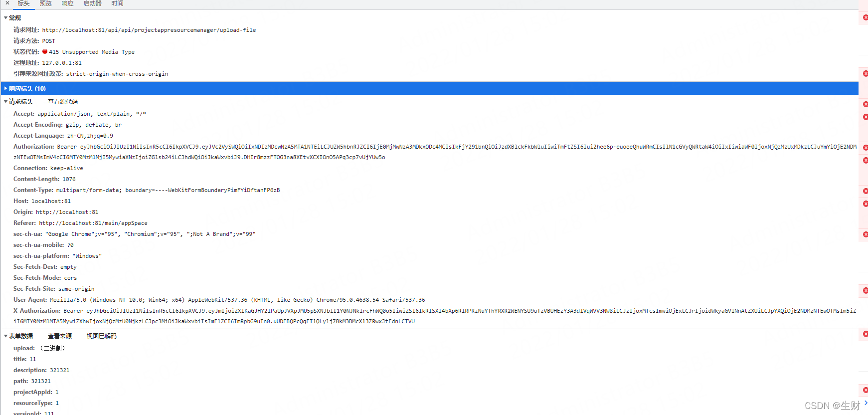868x415 pixels.
Task: Select description: 321321 form field
Action: point(41,370)
